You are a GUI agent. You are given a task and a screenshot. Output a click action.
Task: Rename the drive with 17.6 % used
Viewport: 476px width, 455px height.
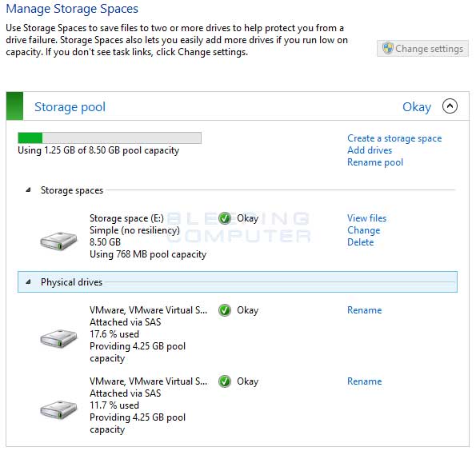tap(364, 310)
